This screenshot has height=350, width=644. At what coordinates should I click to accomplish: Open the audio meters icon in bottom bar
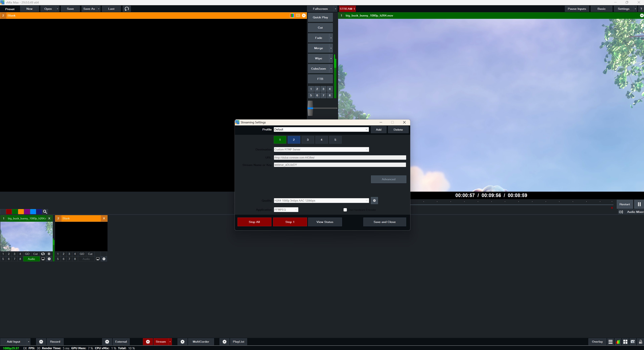point(618,342)
